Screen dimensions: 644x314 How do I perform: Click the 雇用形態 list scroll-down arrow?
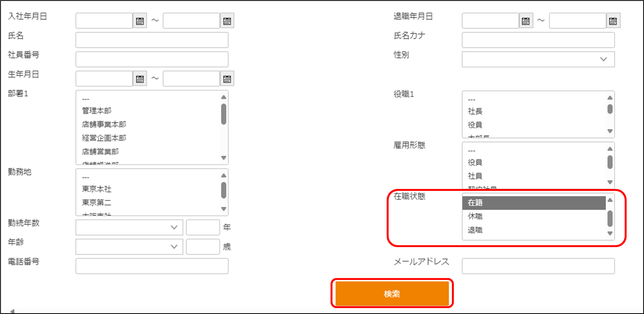[610, 183]
